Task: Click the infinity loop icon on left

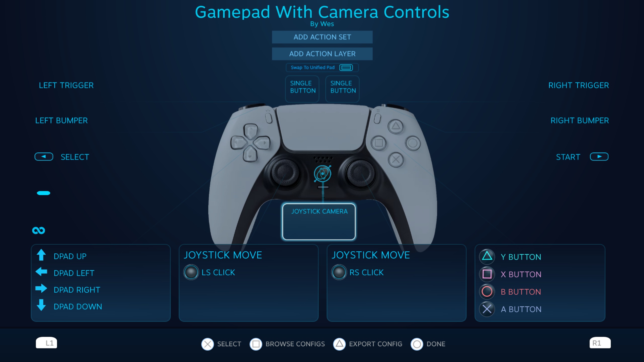Action: tap(38, 230)
